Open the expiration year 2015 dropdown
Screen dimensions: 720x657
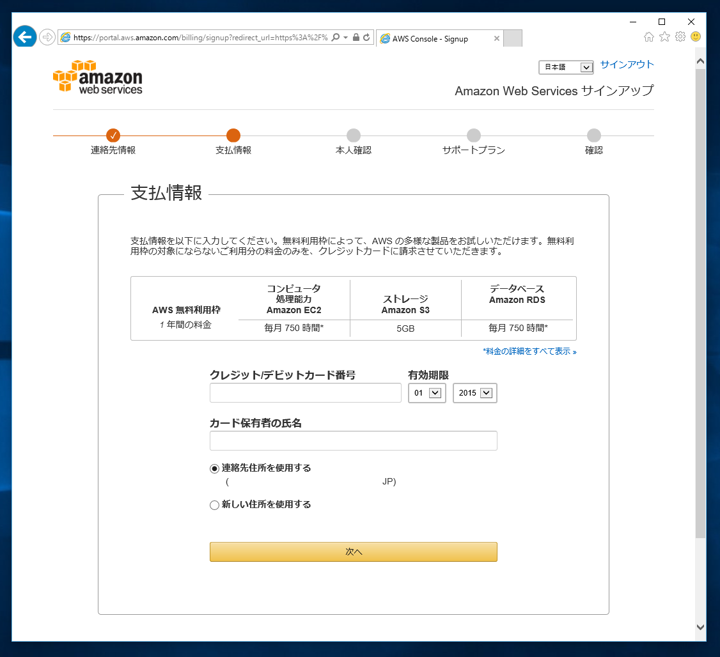click(x=475, y=393)
